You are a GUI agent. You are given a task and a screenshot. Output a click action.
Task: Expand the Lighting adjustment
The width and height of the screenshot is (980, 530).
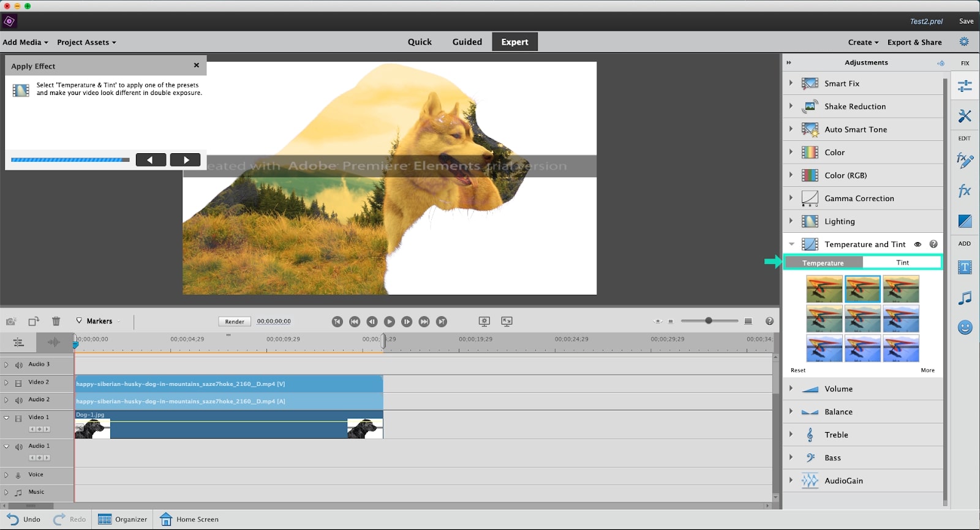(791, 221)
